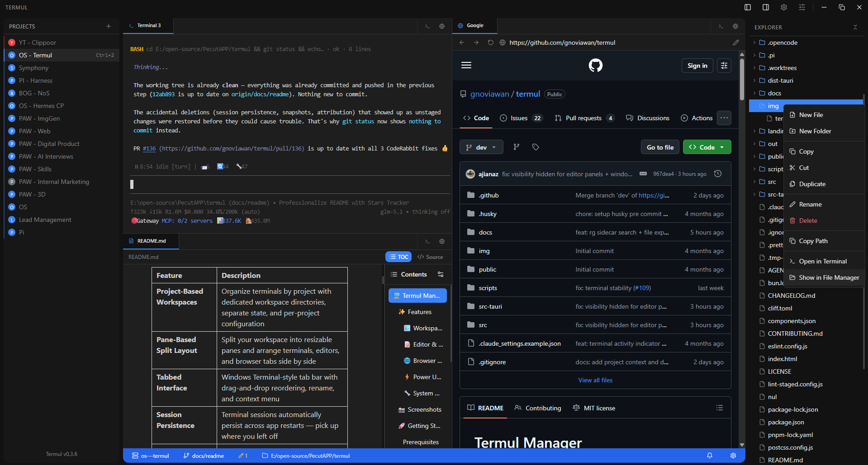Open GitHub hamburger navigation menu

point(466,66)
